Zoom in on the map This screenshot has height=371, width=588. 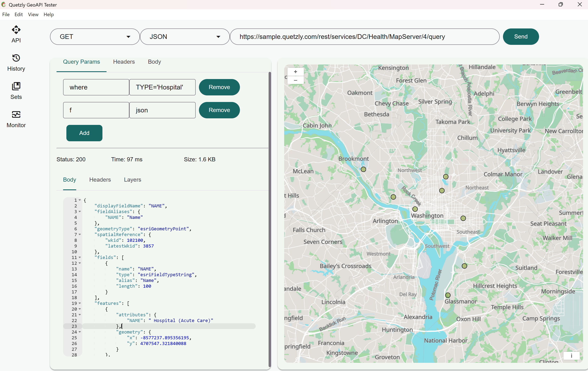295,72
